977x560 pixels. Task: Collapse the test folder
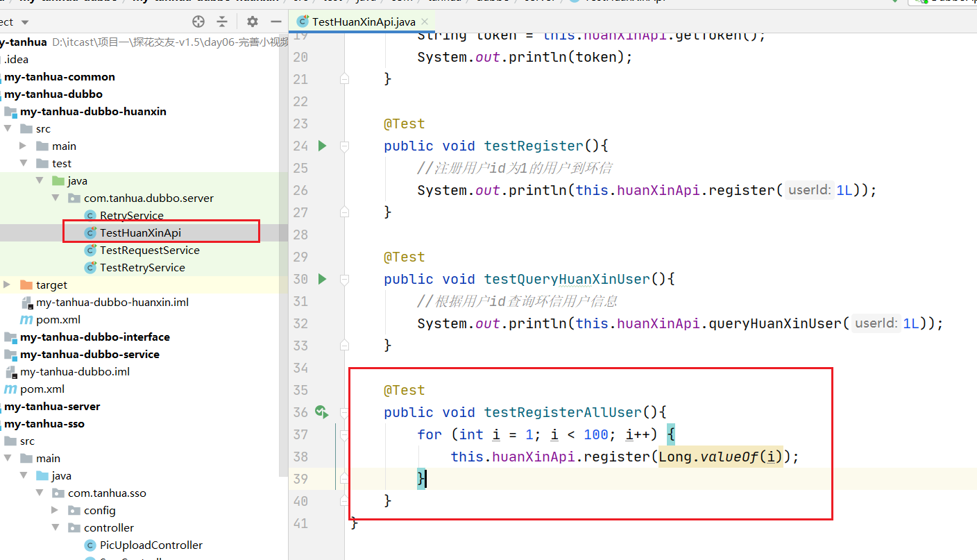pyautogui.click(x=24, y=163)
